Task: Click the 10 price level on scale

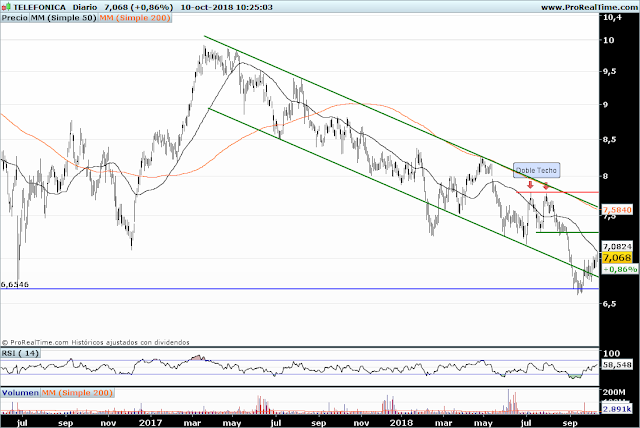Action: click(x=609, y=40)
